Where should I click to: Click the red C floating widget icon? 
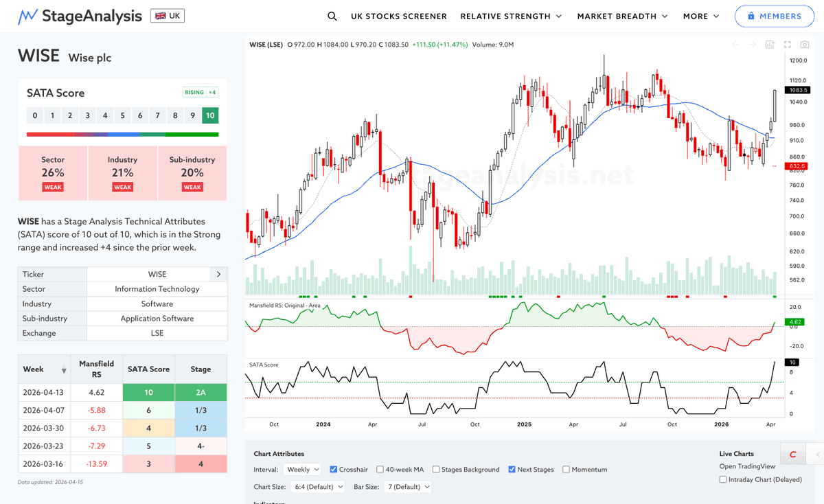pos(793,455)
